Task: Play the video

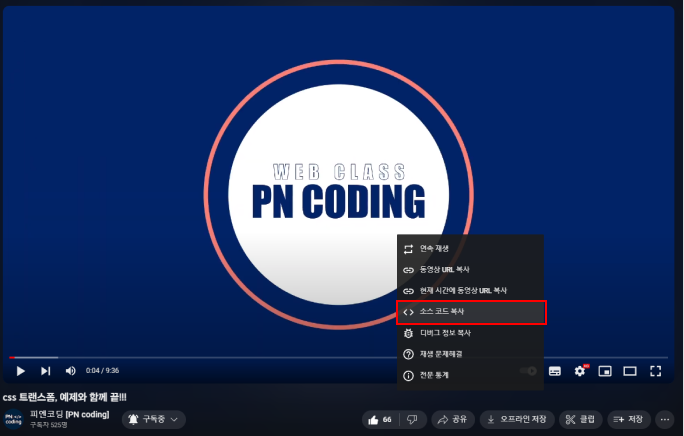Action: click(x=21, y=371)
